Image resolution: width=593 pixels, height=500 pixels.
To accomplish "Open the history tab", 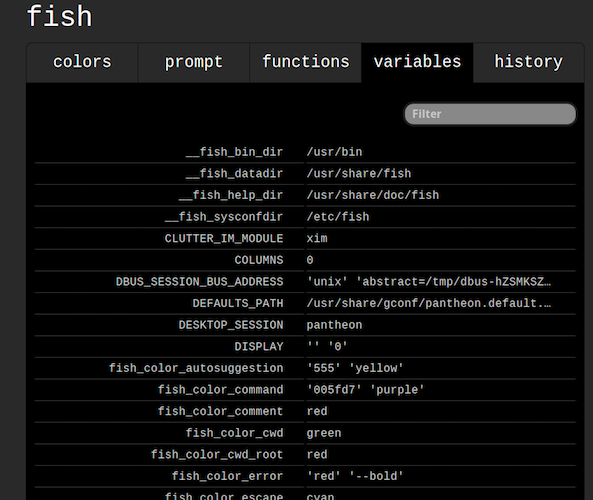I will (528, 62).
